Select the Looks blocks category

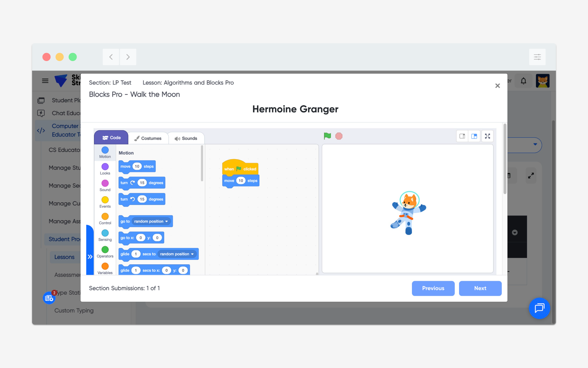tap(105, 169)
